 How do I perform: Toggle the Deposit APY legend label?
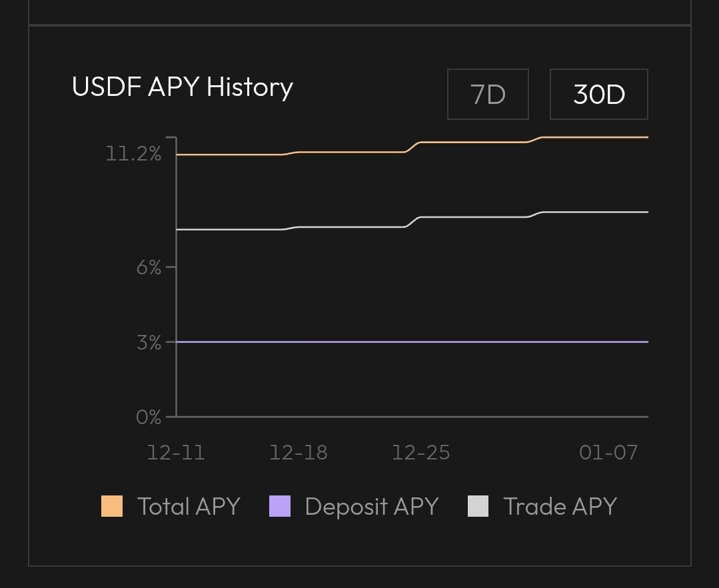(371, 506)
